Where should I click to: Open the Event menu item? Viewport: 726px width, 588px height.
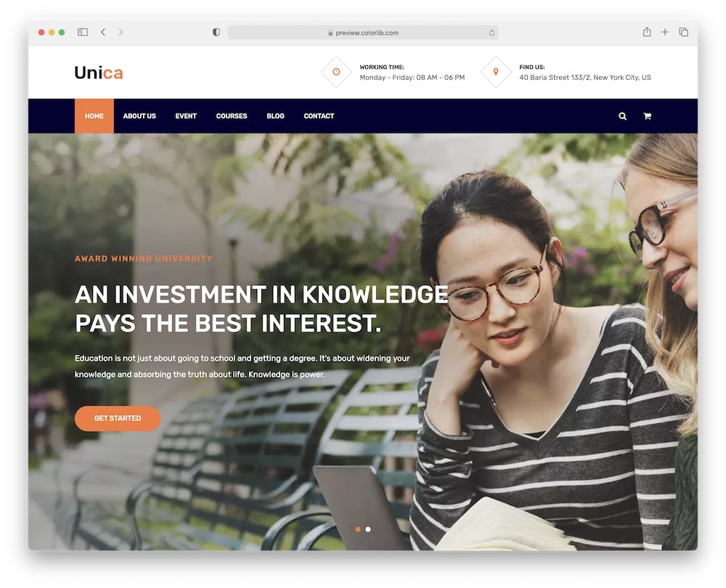coord(186,116)
